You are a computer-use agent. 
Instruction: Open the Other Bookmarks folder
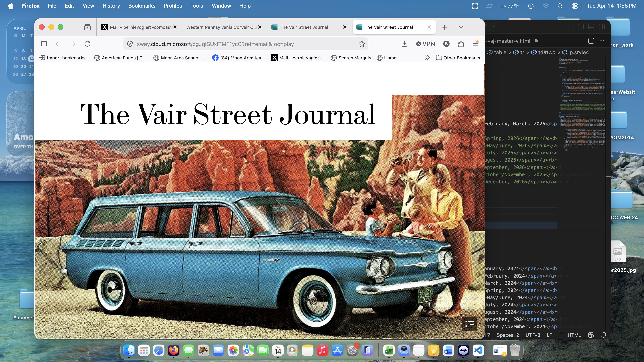458,58
